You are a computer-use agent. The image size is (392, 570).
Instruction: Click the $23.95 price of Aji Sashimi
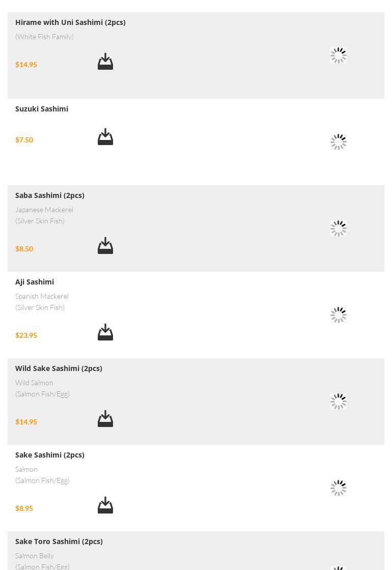coord(26,335)
